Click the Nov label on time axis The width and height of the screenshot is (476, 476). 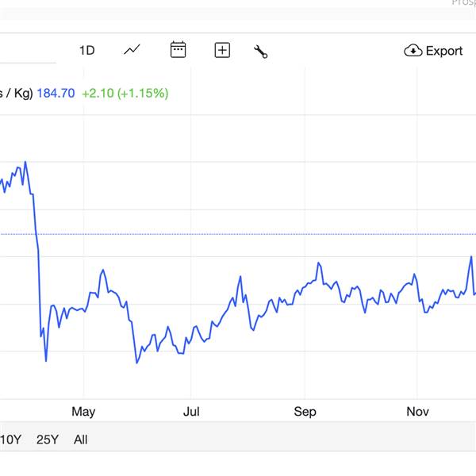click(418, 411)
